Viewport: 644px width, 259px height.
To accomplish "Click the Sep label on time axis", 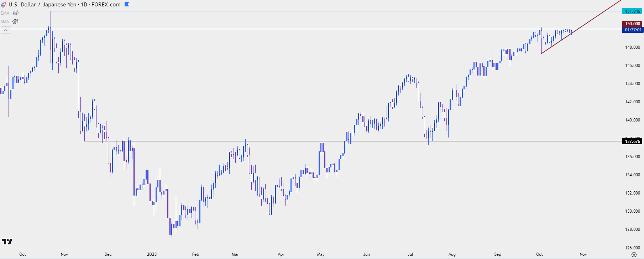I will pos(497,254).
